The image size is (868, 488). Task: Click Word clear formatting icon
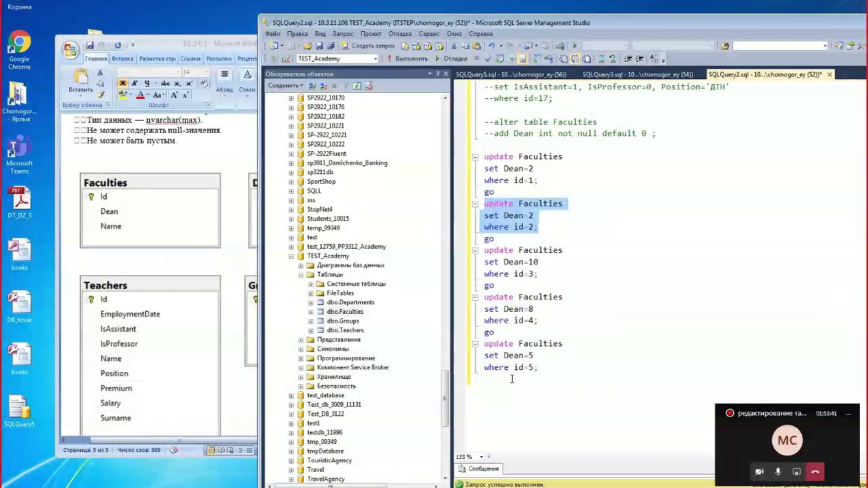click(x=205, y=83)
